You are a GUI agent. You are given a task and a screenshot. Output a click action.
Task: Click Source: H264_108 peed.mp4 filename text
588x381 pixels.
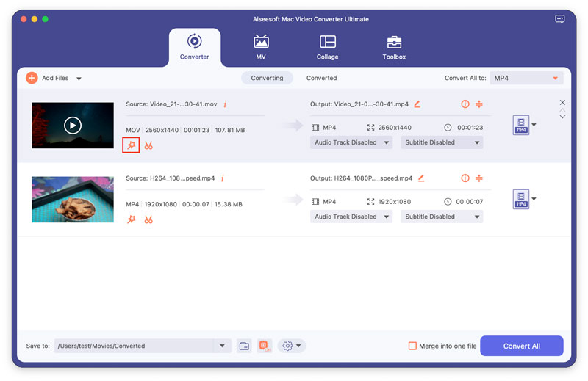tap(171, 178)
